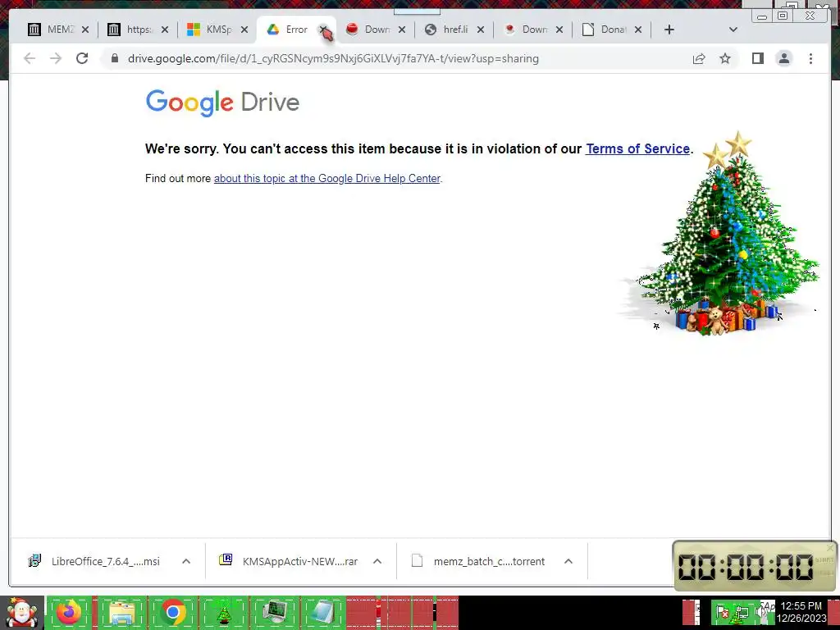Expand options for the LibreOffice download

[186, 561]
